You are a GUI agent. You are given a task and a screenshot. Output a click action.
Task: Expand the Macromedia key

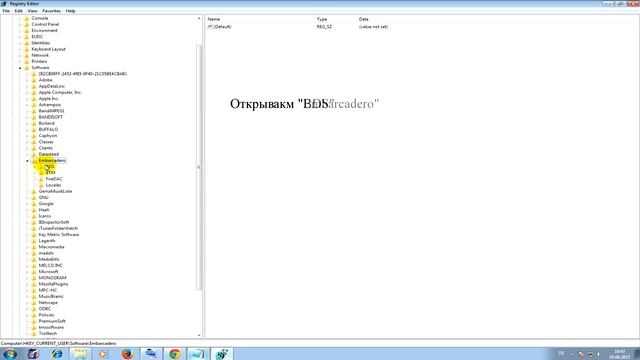[27, 247]
